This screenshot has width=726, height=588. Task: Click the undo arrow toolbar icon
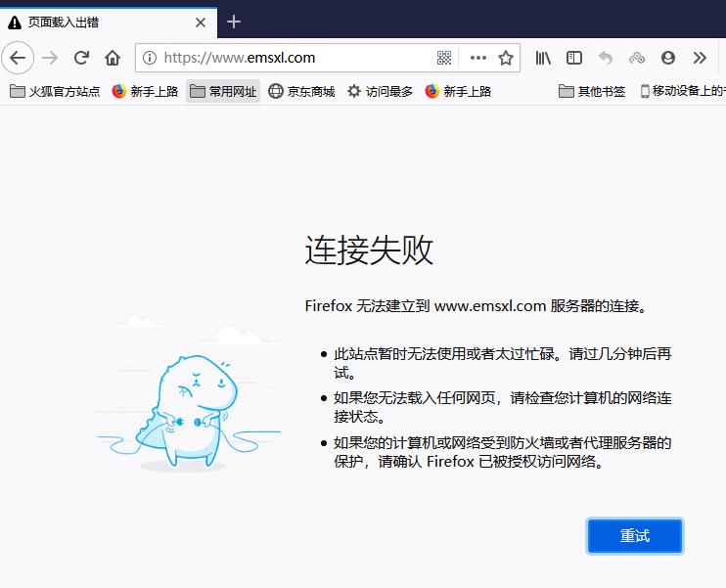(606, 58)
